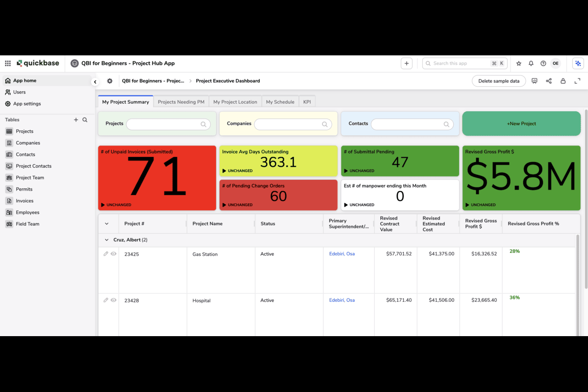Open the Submittal Pending 47 widget
This screenshot has height=392, width=588.
click(400, 161)
